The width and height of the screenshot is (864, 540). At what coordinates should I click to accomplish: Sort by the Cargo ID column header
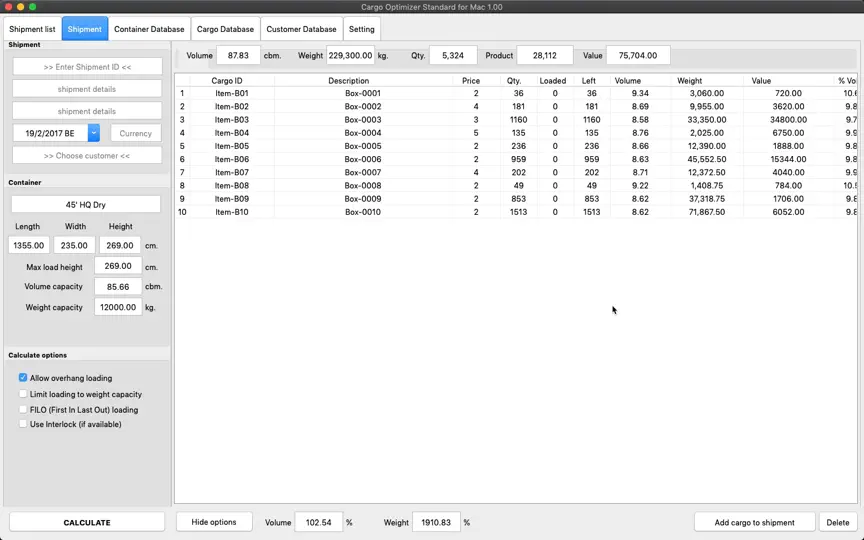coord(226,80)
